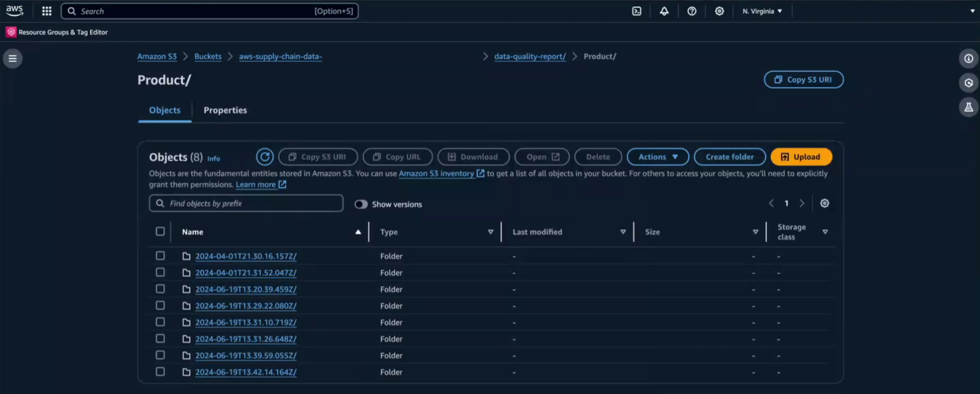Switch to the Properties tab
Screen dimensions: 980x394
point(224,110)
